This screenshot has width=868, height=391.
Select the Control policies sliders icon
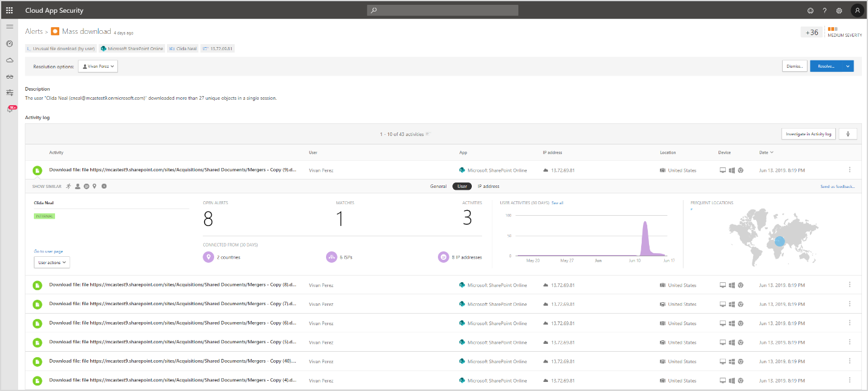(x=9, y=93)
